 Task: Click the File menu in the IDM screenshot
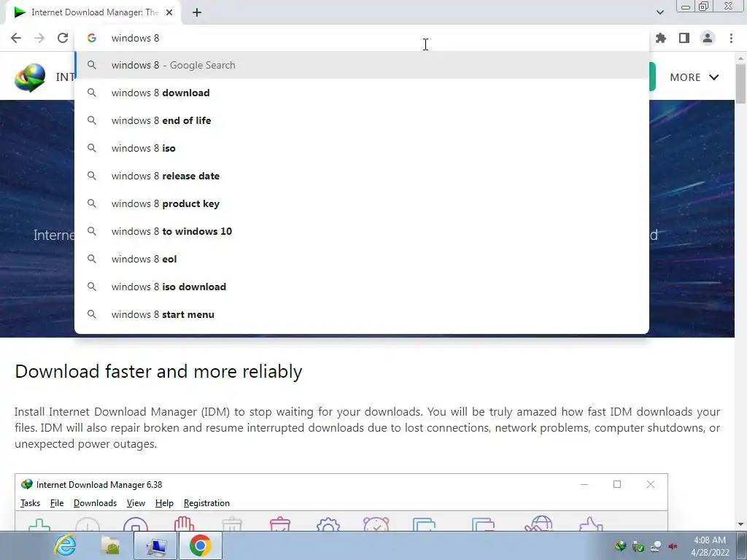click(x=57, y=503)
